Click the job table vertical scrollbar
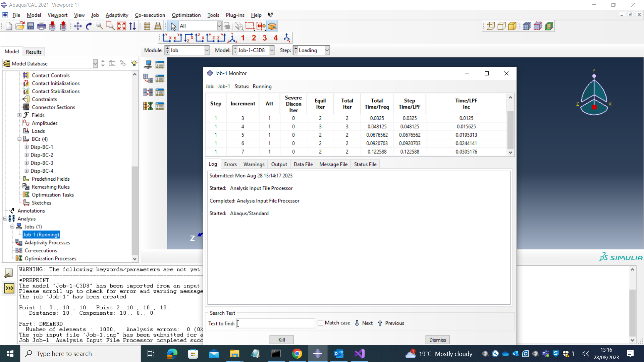This screenshot has width=644, height=362. [510, 131]
